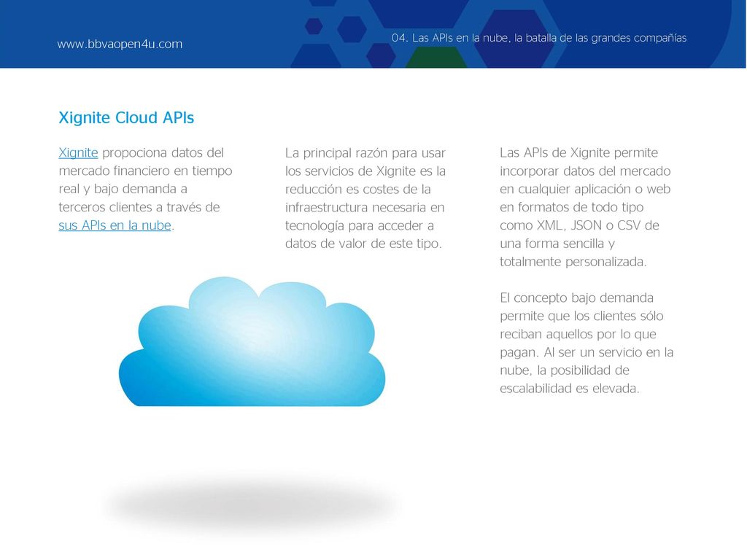This screenshot has width=747, height=560.
Task: Click the blue cloud illustration
Action: pos(252,341)
